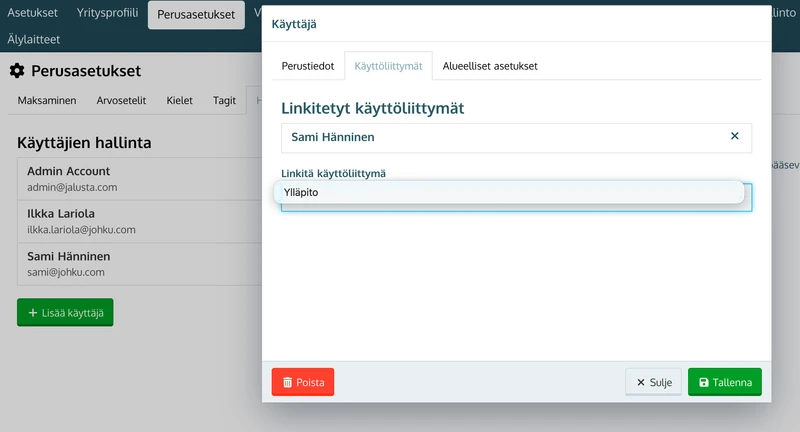Click the Linkitetyt käyttöliittymät heading
Viewport: 800px width, 432px height.
[372, 108]
